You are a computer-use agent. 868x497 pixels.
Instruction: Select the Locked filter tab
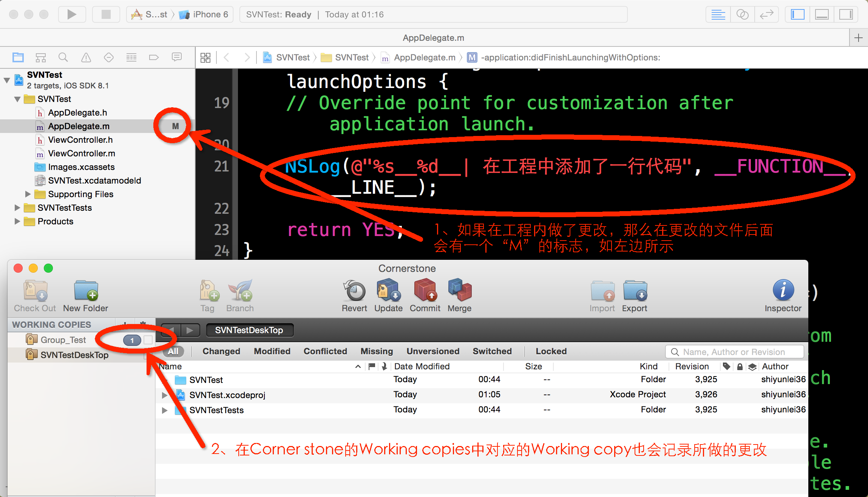[551, 351]
